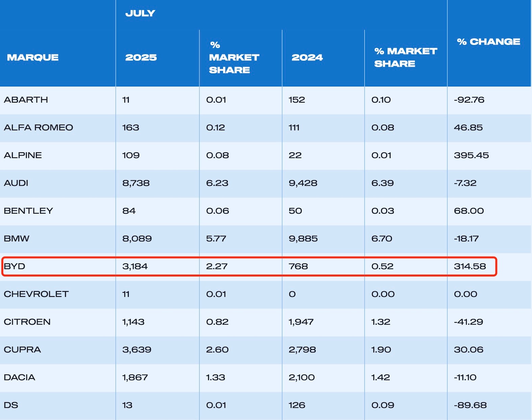Click Bentley's 68.00 change value
The width and height of the screenshot is (532, 420).
point(469,211)
